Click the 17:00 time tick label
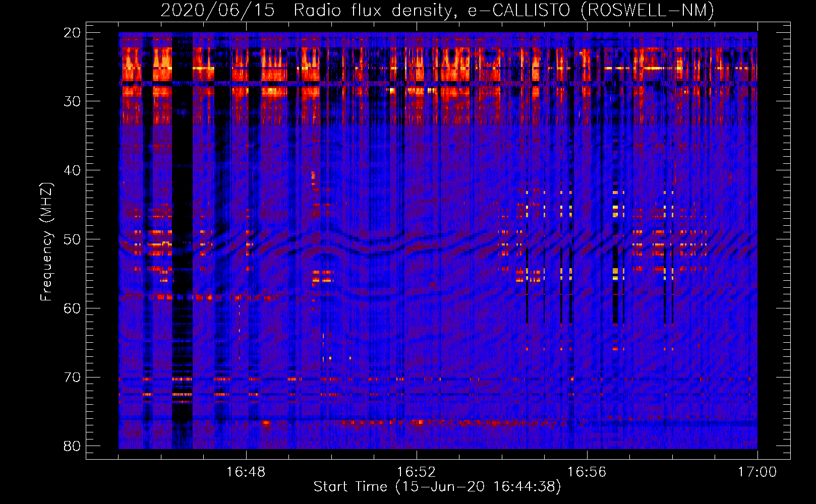The height and width of the screenshot is (504, 816). (x=757, y=472)
